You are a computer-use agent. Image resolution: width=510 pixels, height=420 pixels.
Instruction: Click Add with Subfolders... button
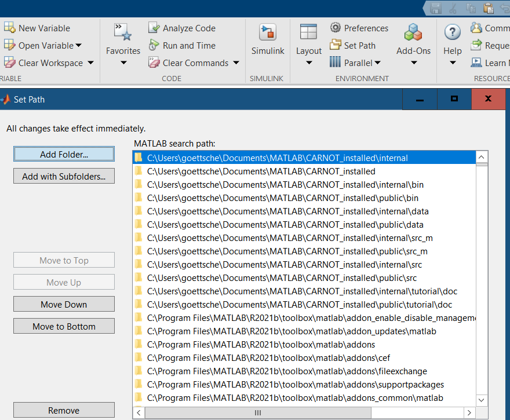[x=64, y=176]
